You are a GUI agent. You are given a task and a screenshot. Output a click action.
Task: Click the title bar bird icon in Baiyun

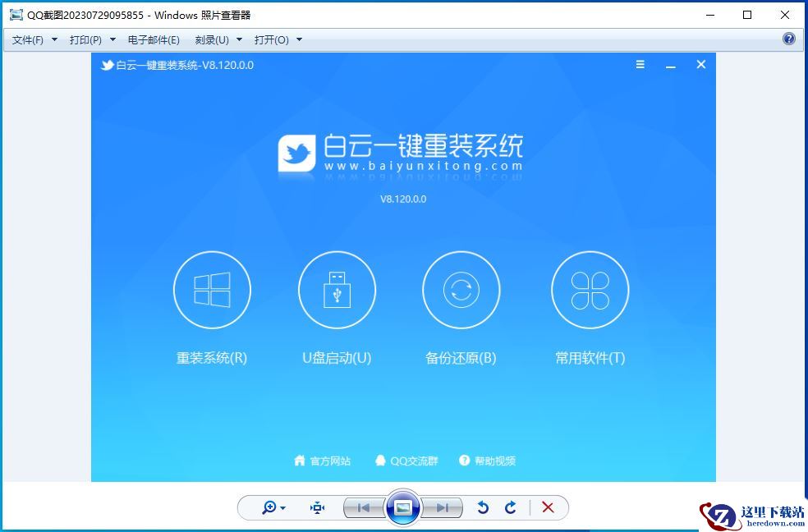click(x=107, y=65)
